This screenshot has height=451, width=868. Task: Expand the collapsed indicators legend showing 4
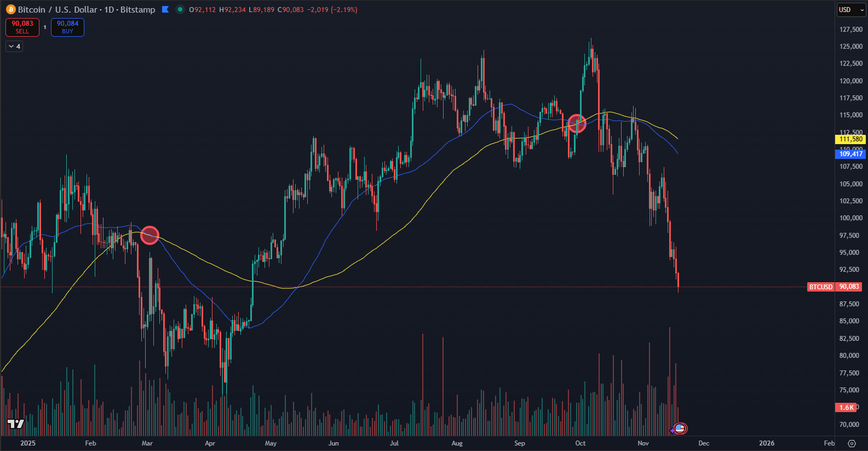pos(14,47)
